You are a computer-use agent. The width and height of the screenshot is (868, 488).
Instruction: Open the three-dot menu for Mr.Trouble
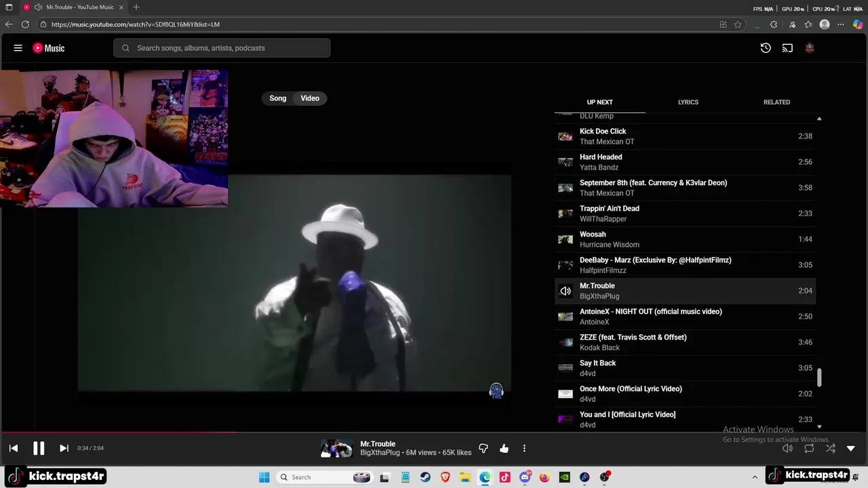524,448
